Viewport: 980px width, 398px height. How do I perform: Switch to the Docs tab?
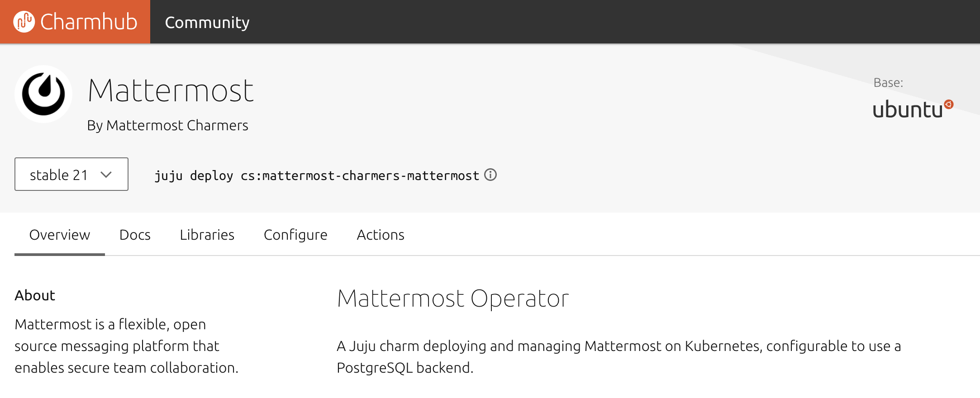click(x=135, y=235)
